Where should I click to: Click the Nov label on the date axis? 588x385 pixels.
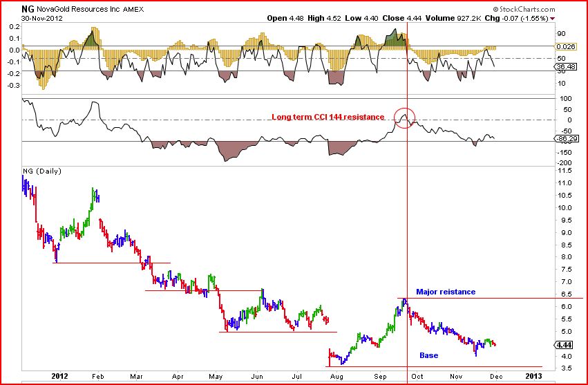[456, 376]
